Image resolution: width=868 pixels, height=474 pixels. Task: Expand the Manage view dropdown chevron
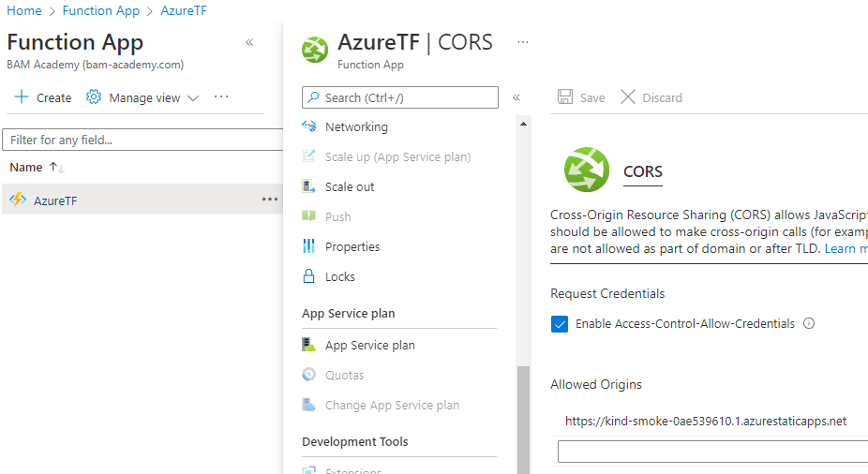[x=193, y=97]
